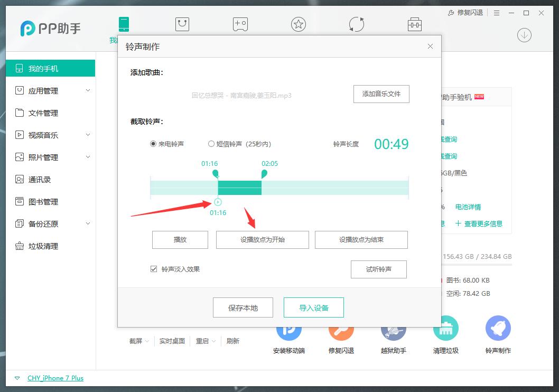
Task: Open the game controller toolbar icon
Action: (x=240, y=23)
